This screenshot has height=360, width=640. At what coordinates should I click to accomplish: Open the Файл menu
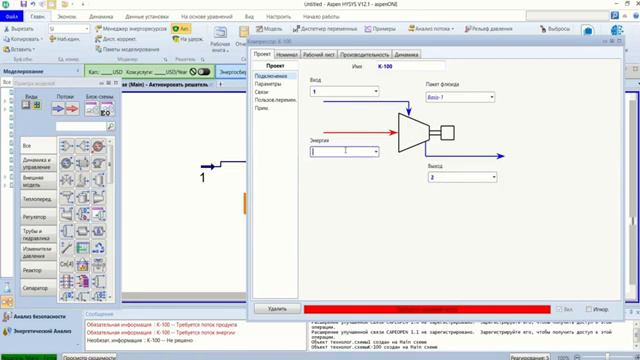(12, 17)
